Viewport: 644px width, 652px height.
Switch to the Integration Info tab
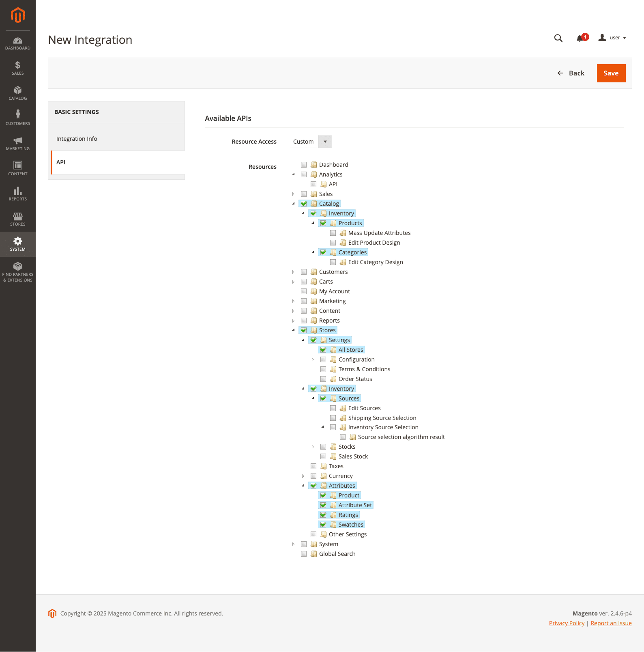click(x=77, y=139)
